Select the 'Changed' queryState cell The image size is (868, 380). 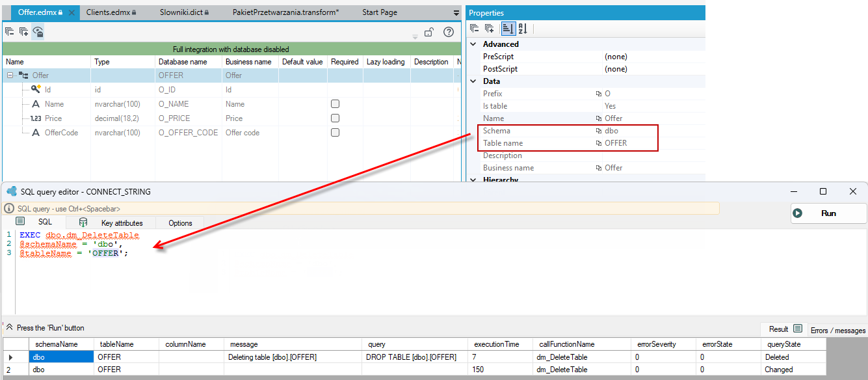793,370
